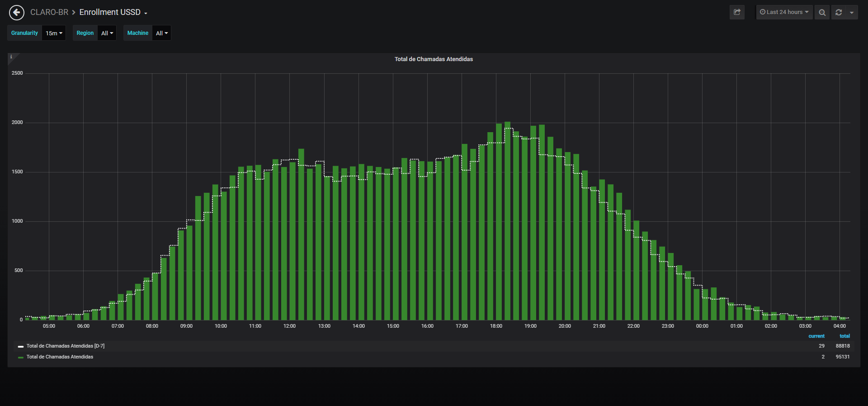Click the current value 2 in legend

[823, 357]
